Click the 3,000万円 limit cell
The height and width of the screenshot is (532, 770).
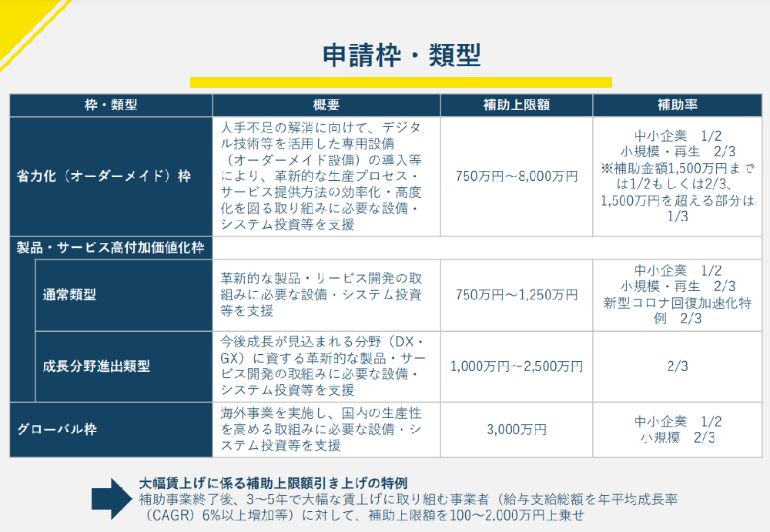[516, 430]
